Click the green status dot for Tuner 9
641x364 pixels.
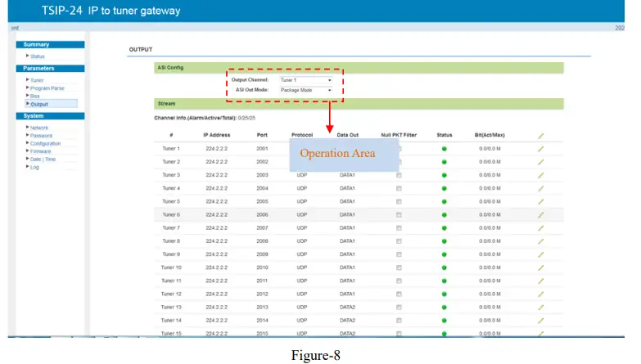click(445, 254)
